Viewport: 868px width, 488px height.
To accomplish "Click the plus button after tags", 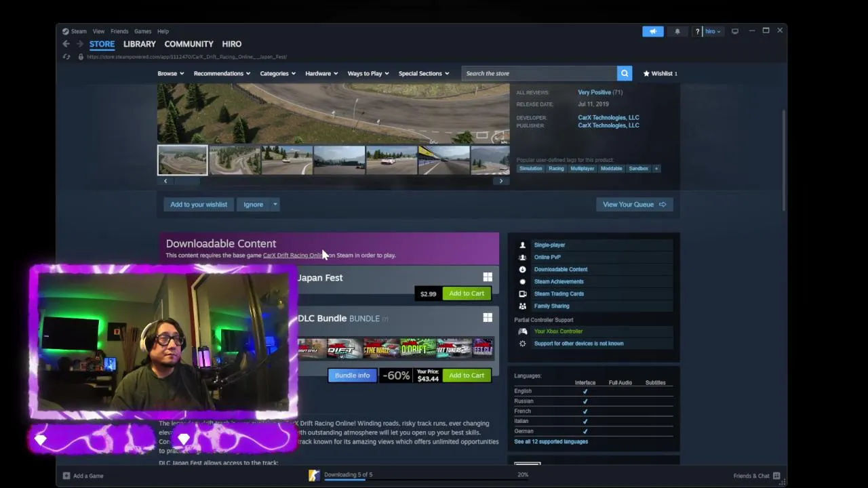I will [656, 169].
